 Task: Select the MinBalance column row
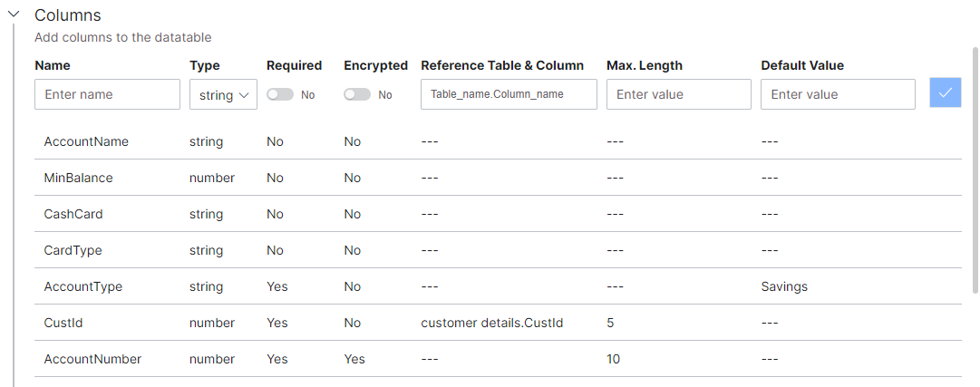(78, 178)
